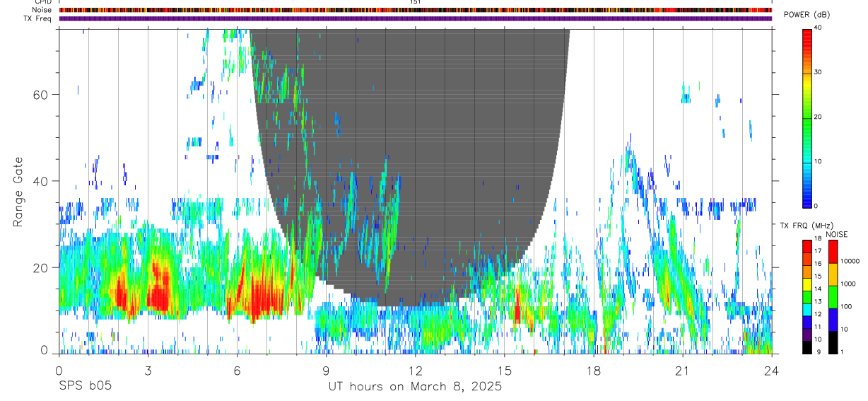This screenshot has width=868, height=401.
Task: Click the POWER (dB) colorbar title
Action: click(x=807, y=15)
